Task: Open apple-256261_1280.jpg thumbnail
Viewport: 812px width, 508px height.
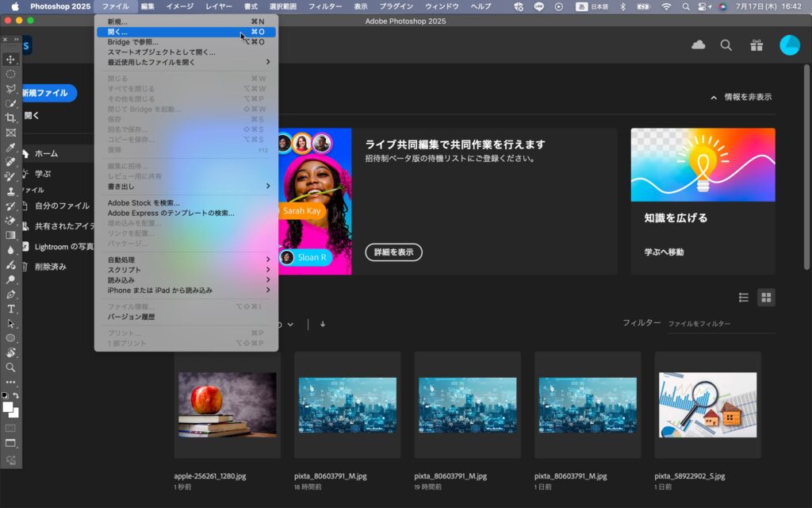Action: tap(228, 405)
